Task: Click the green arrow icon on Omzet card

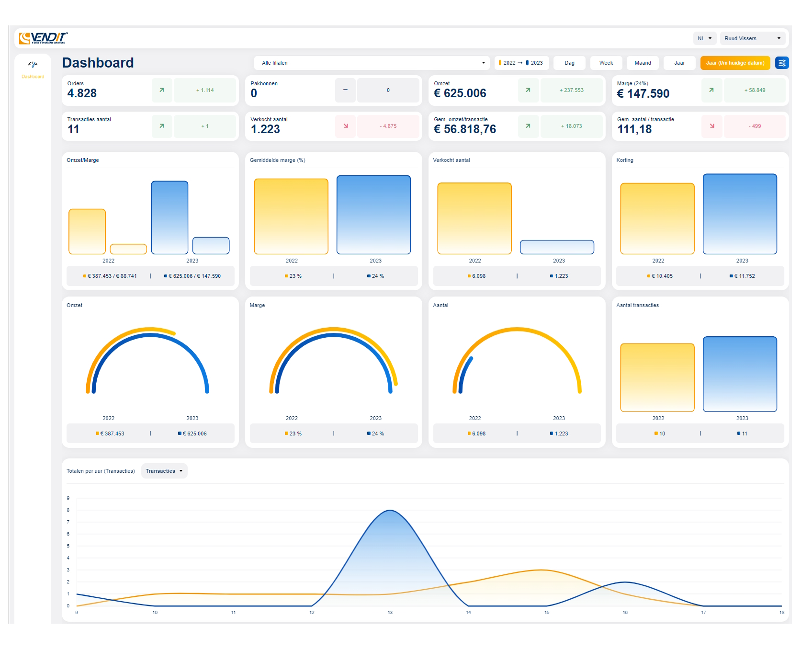Action: (x=528, y=90)
